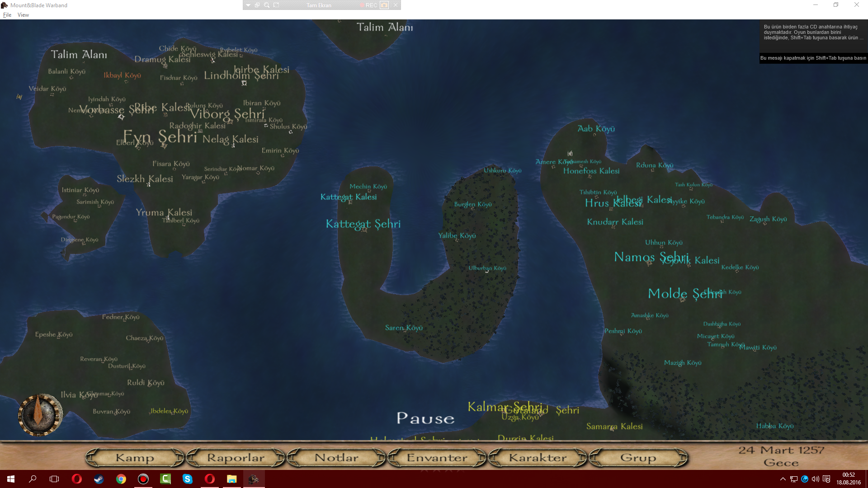Image resolution: width=868 pixels, height=488 pixels.
Task: Start recording with the REC button
Action: 368,5
